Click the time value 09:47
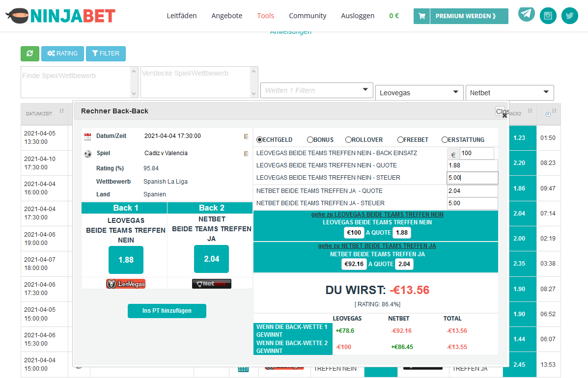The image size is (588, 378). pos(548,189)
